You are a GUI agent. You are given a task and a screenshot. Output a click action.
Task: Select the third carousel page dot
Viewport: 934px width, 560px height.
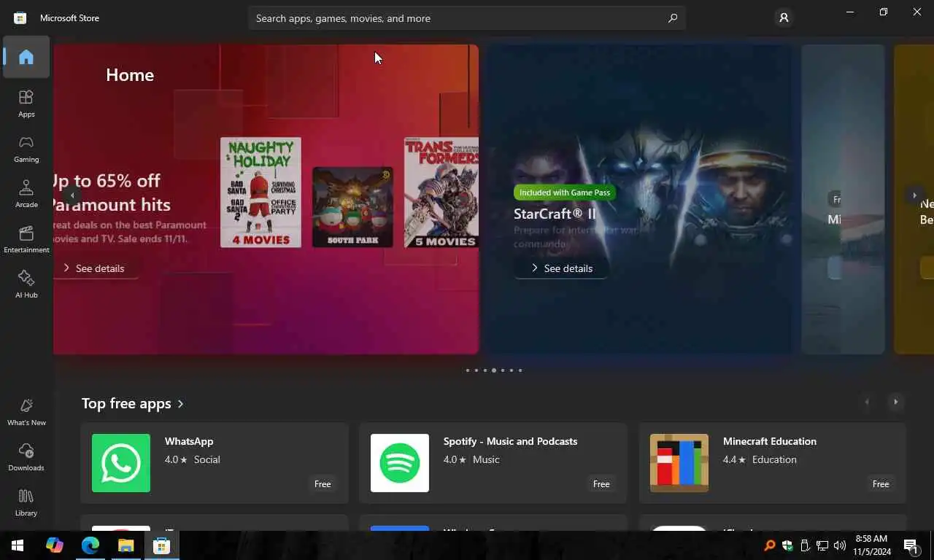point(485,370)
